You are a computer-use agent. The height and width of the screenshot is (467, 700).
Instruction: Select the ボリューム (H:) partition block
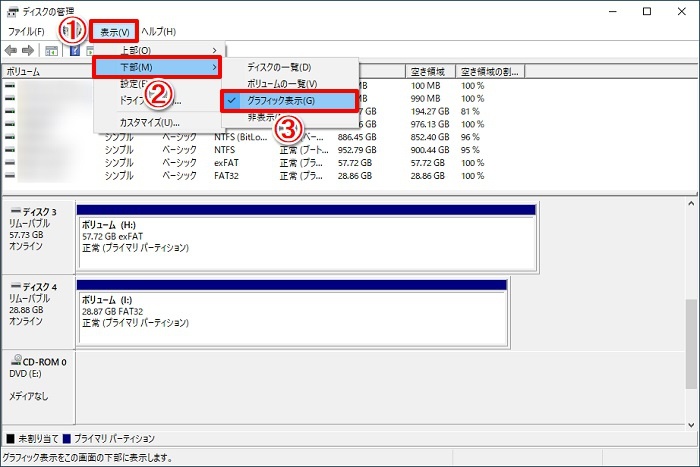[x=306, y=238]
